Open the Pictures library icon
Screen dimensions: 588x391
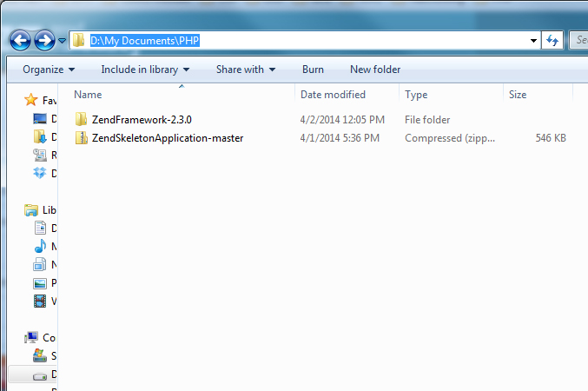[x=40, y=283]
